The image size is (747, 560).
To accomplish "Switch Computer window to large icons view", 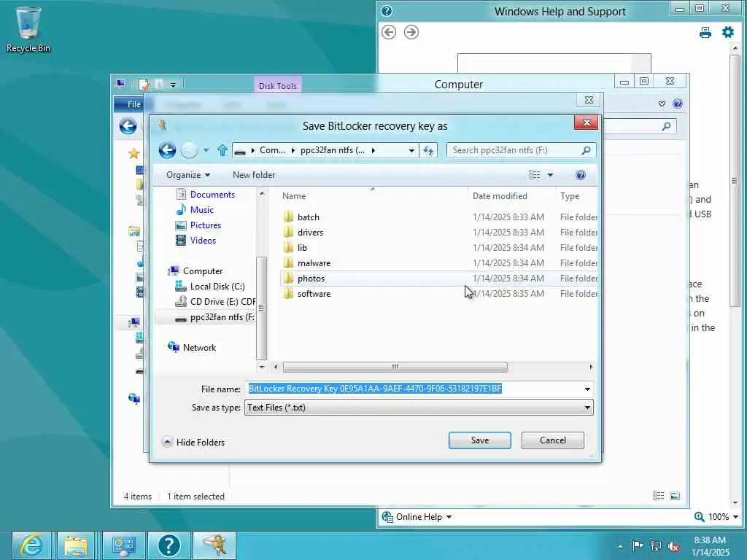I will [x=675, y=496].
